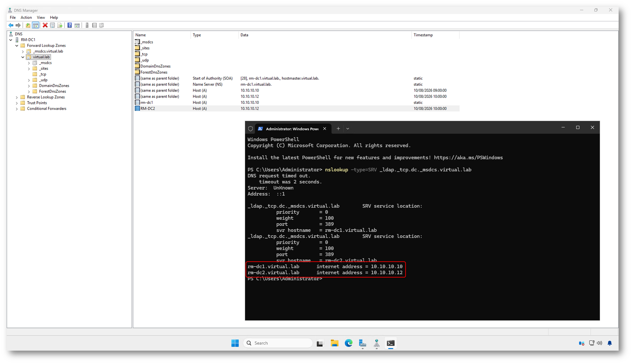Click the taskbar Search box
This screenshot has width=632, height=364.
[x=278, y=343]
